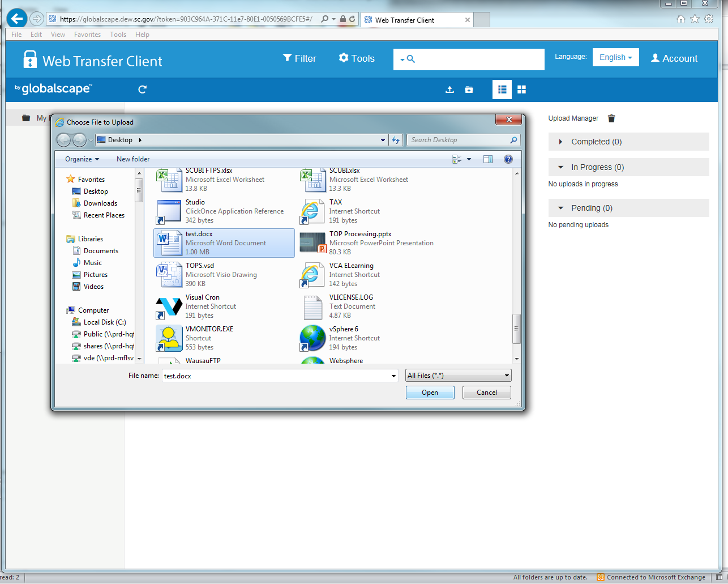
Task: Open the Favorites menu in the browser
Action: [x=87, y=35]
